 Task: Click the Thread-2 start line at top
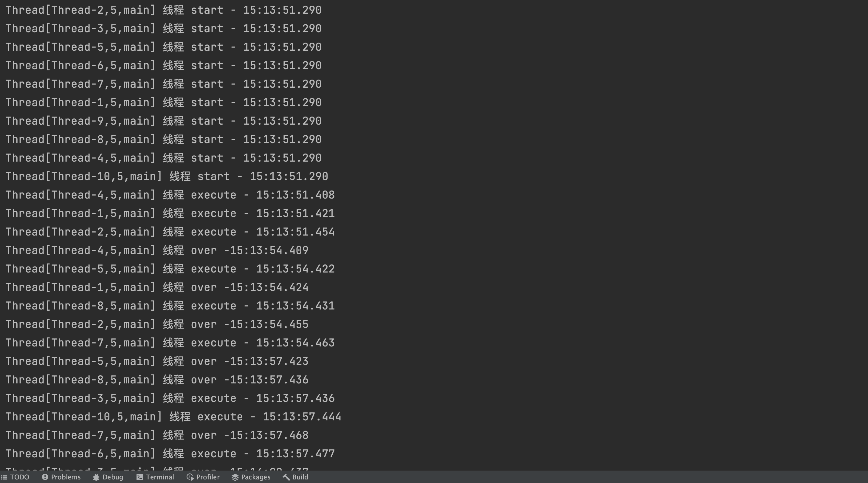(x=163, y=10)
